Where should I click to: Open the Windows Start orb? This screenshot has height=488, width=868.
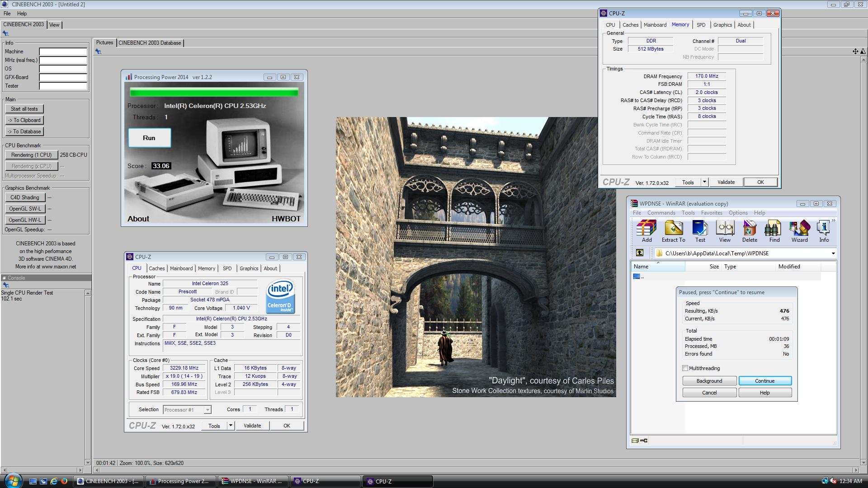[13, 481]
